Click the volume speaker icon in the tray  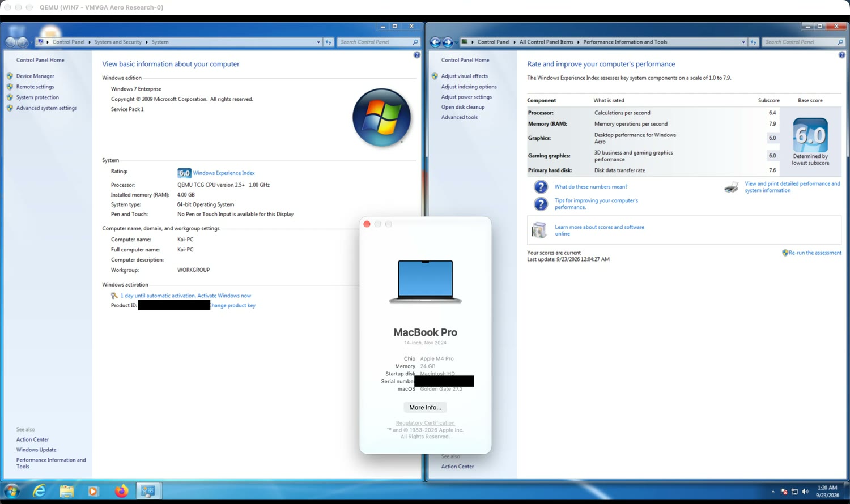pos(805,492)
